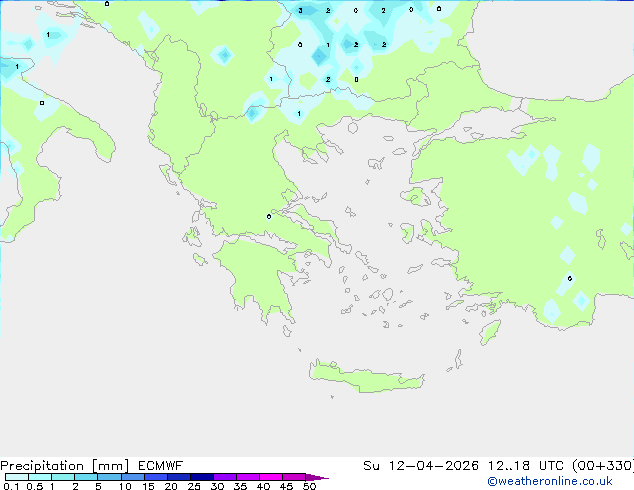Click the 50 value on the legend scale
Screen dimensions: 634x490
(x=309, y=487)
